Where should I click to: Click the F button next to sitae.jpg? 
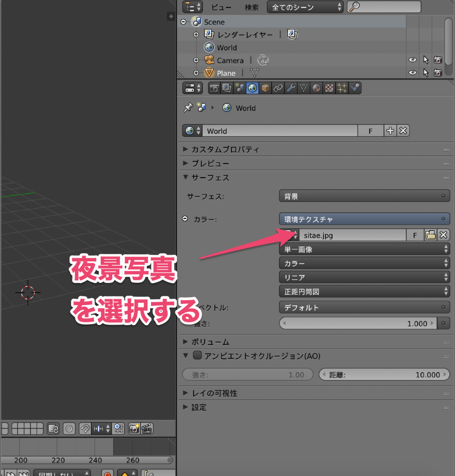415,235
